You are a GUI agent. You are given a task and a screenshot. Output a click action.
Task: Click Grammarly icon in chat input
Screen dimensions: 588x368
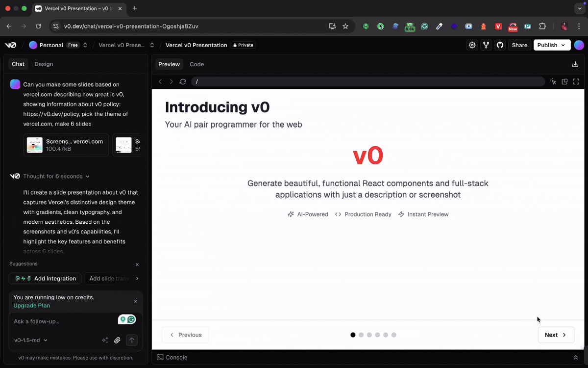click(x=131, y=319)
